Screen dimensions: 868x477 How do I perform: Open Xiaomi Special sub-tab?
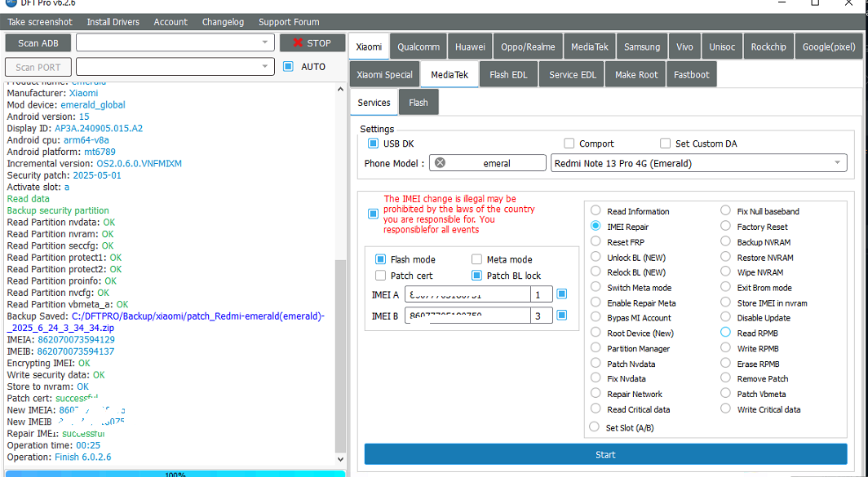385,74
